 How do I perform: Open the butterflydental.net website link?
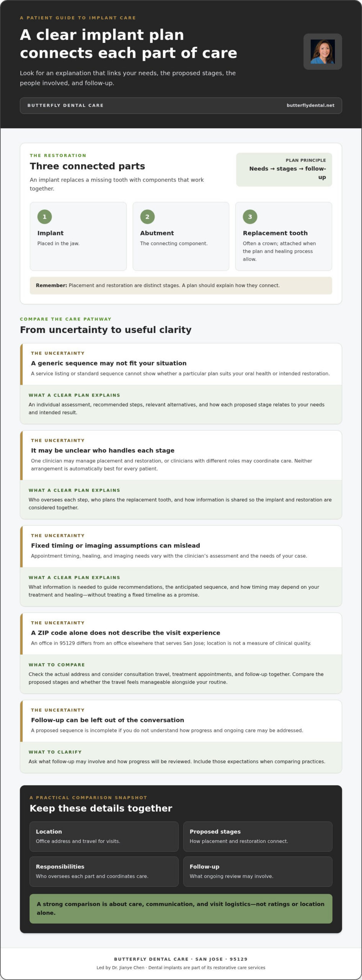310,105
